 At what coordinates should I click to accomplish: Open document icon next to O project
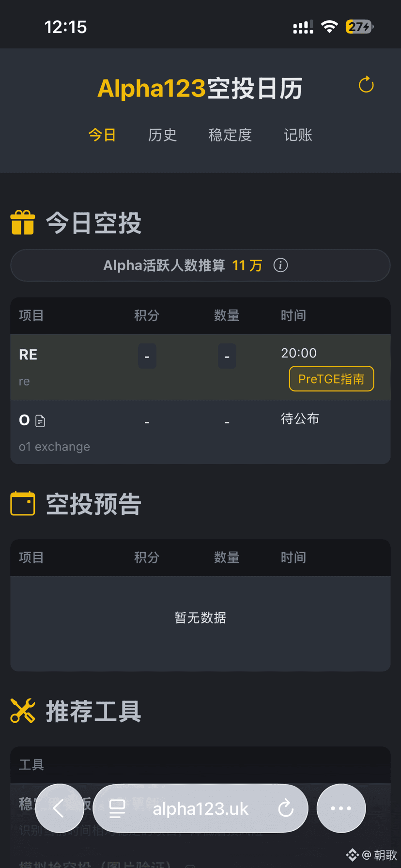[40, 421]
